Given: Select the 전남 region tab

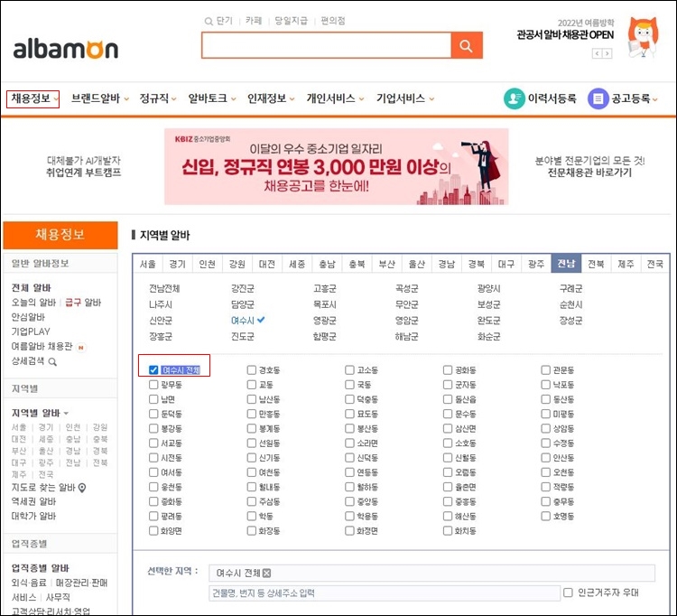Looking at the screenshot, I should (x=566, y=264).
